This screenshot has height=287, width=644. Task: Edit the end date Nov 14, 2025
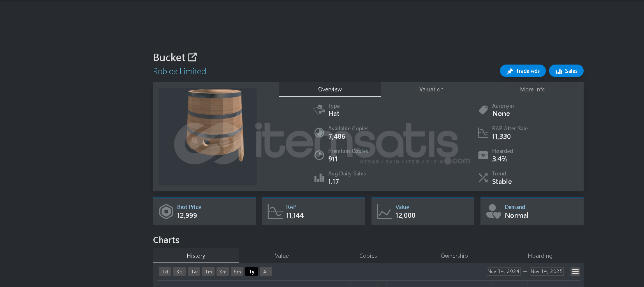547,271
